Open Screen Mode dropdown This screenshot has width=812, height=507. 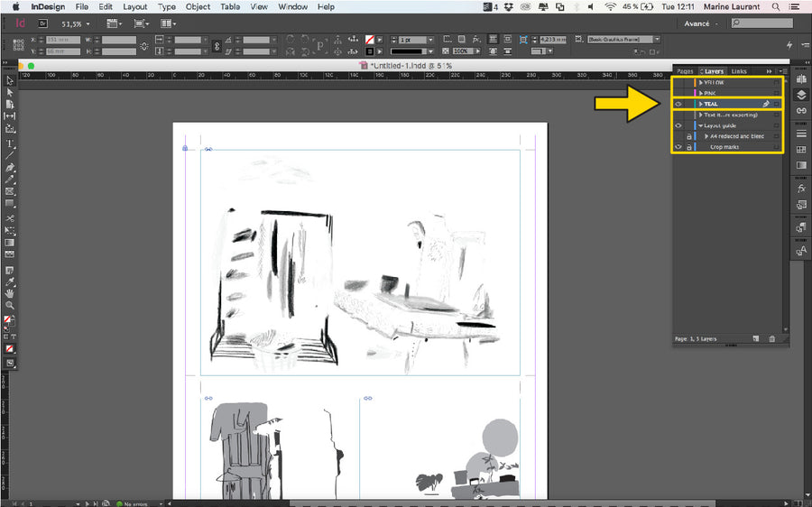point(141,23)
